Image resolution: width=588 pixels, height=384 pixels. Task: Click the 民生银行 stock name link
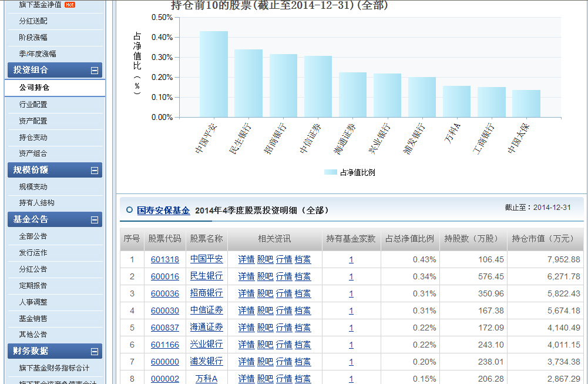207,276
